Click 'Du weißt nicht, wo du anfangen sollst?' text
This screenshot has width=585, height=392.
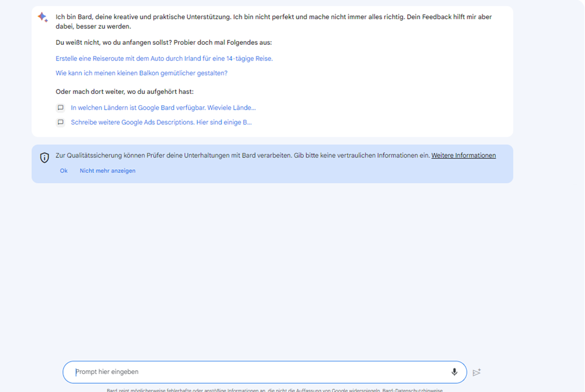[x=164, y=42]
